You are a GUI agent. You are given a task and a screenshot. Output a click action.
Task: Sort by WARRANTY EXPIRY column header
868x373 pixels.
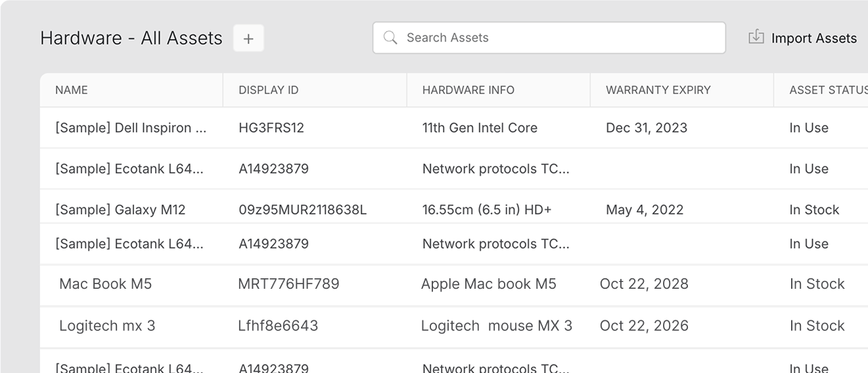658,90
